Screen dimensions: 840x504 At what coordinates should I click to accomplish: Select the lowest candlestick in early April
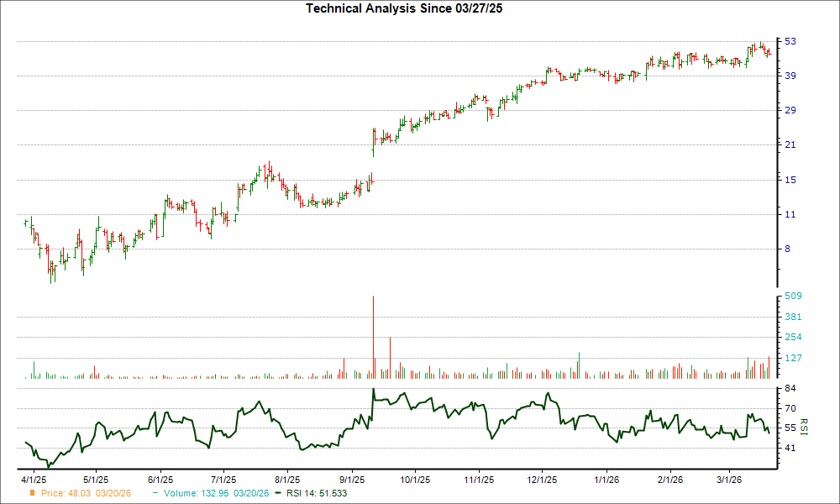(x=51, y=273)
